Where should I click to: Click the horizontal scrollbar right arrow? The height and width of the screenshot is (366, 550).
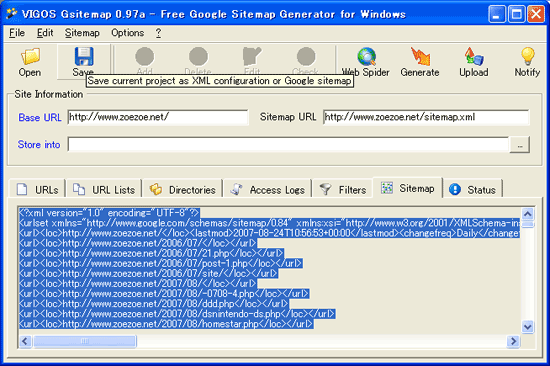click(514, 341)
